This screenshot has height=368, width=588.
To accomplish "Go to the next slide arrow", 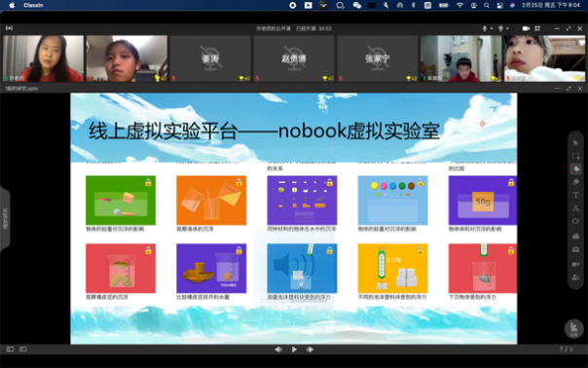I will tap(310, 350).
